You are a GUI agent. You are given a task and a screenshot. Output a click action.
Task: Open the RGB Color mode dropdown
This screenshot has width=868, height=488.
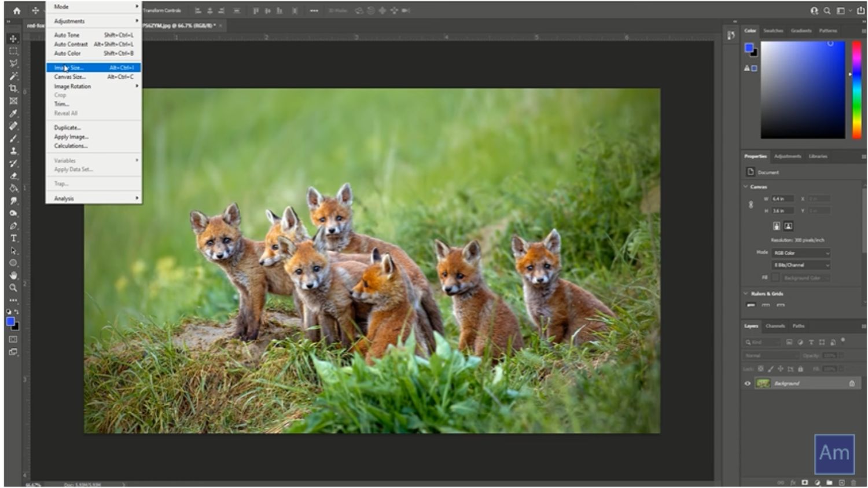(801, 253)
